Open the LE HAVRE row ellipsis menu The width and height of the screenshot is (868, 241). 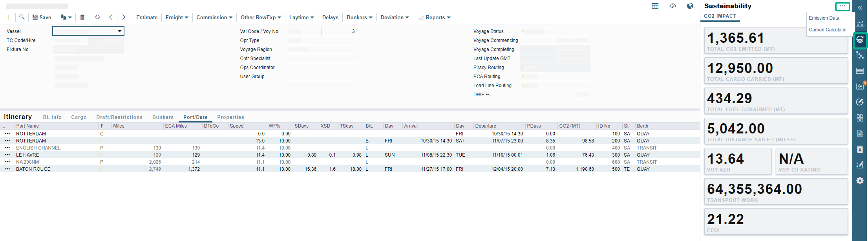tap(7, 155)
